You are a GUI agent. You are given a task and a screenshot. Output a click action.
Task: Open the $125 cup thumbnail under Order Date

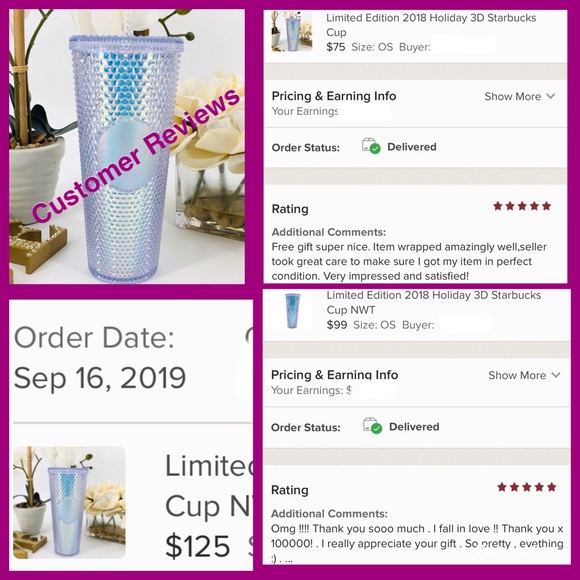pyautogui.click(x=69, y=503)
